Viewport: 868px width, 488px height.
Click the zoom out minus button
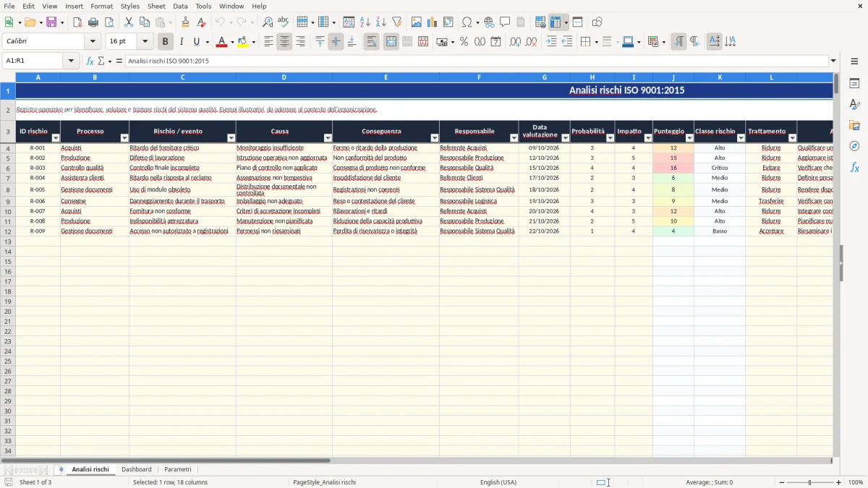point(782,482)
